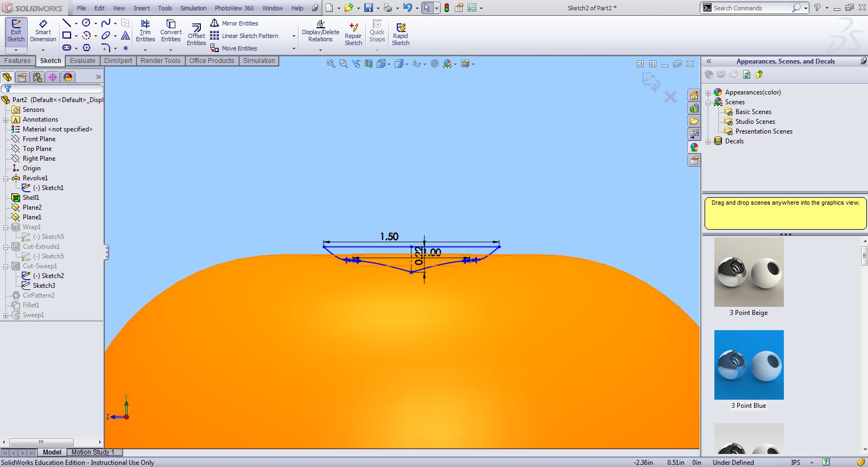Expand the Annotations tree node
The image size is (868, 467).
pos(6,119)
